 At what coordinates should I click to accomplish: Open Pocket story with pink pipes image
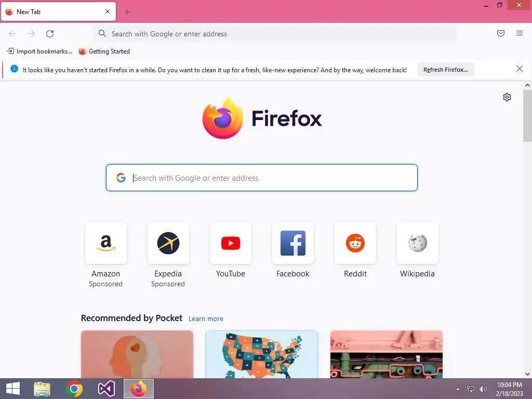pos(387,354)
